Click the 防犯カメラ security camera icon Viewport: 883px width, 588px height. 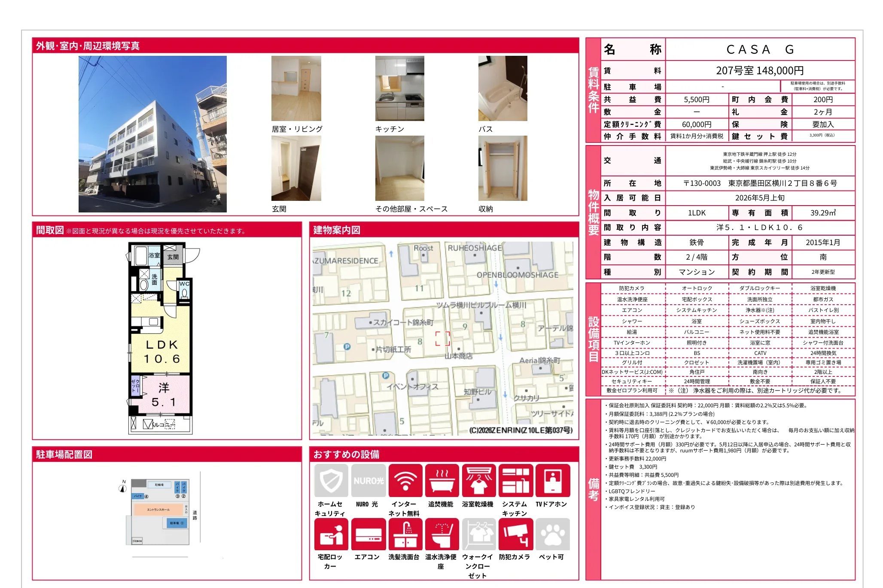coord(515,534)
